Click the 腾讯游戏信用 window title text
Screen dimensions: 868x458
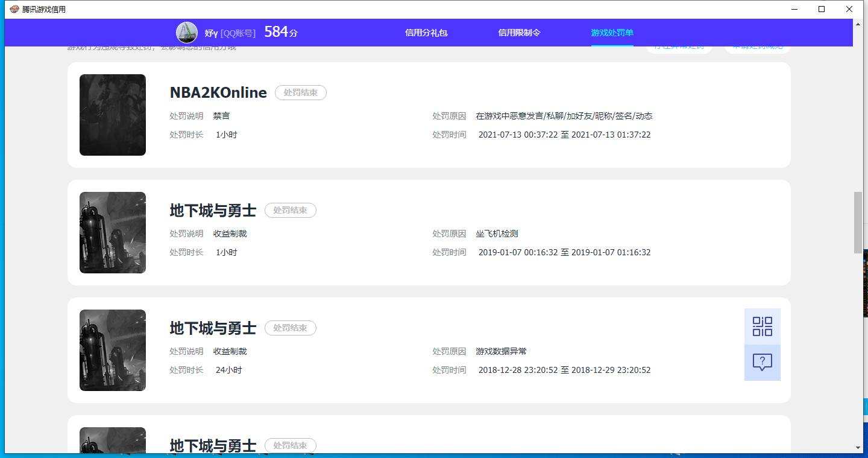[44, 10]
